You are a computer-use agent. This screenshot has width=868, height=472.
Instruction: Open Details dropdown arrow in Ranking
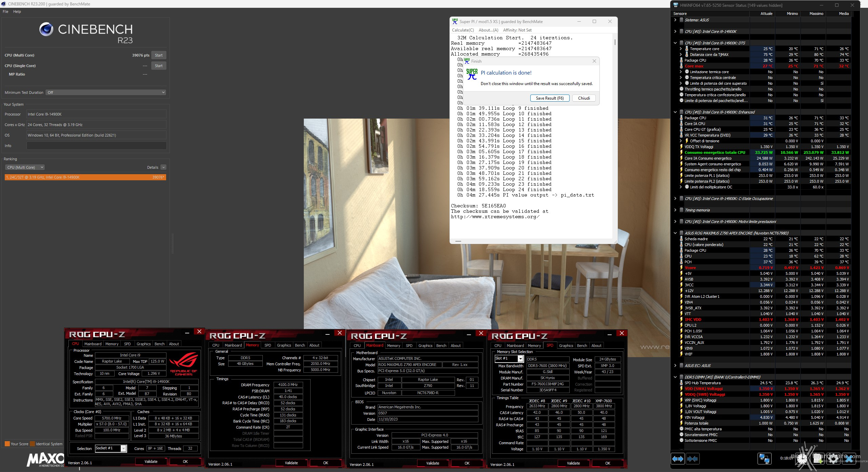coord(163,167)
